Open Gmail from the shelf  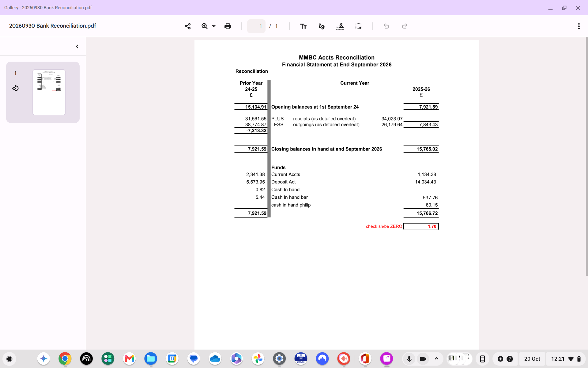[x=129, y=358]
